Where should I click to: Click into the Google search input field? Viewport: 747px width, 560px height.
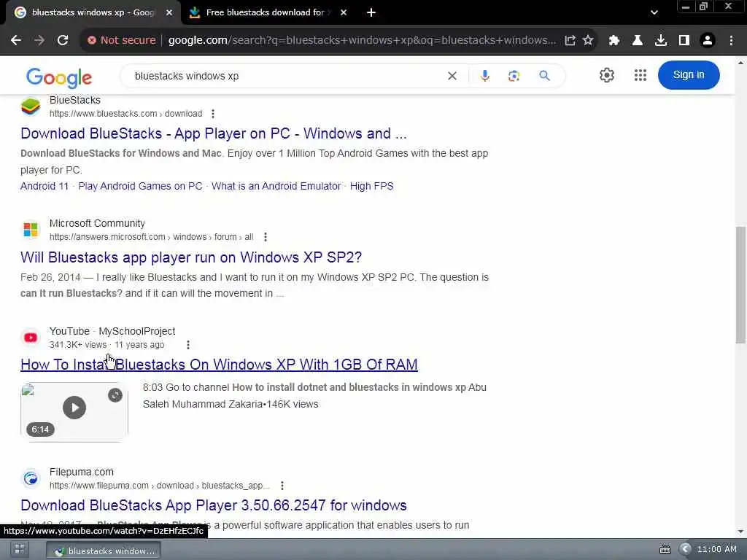tap(286, 76)
